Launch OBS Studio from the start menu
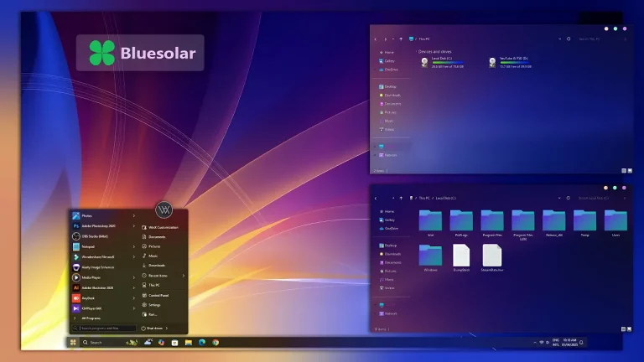This screenshot has height=362, width=644. (101, 236)
